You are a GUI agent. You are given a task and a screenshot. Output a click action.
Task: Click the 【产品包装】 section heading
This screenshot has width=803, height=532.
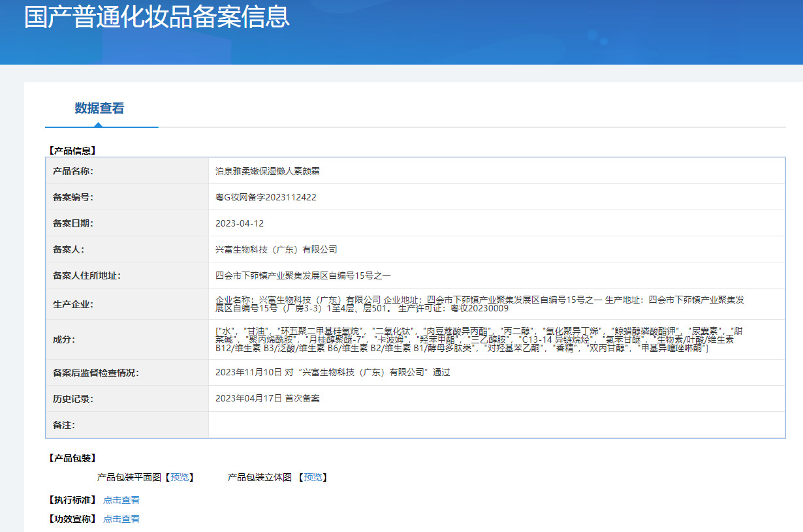click(x=72, y=458)
